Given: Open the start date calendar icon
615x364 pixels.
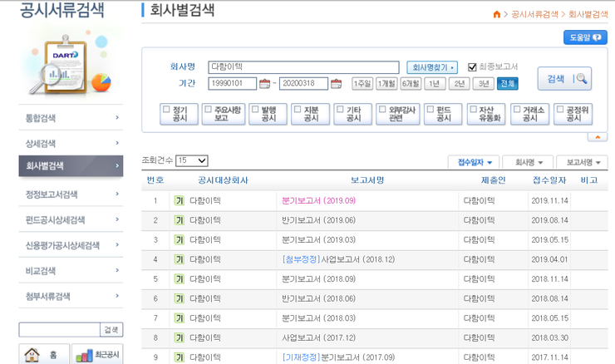Looking at the screenshot, I should pos(264,84).
